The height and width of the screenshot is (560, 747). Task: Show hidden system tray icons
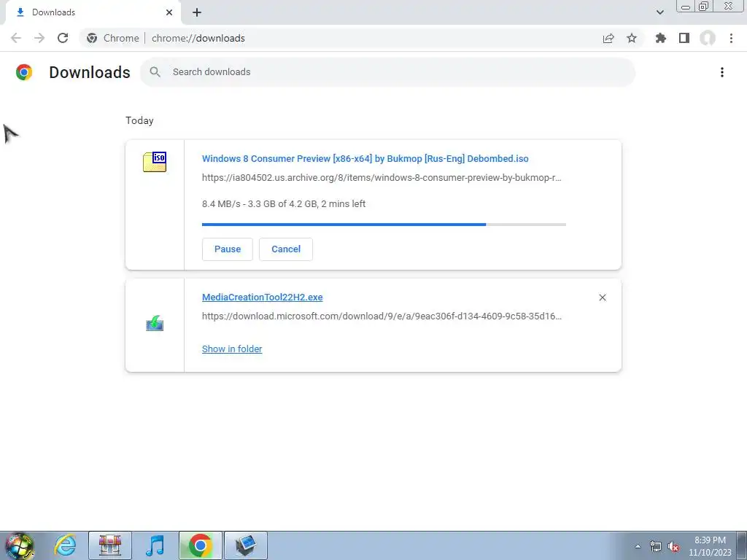[638, 546]
